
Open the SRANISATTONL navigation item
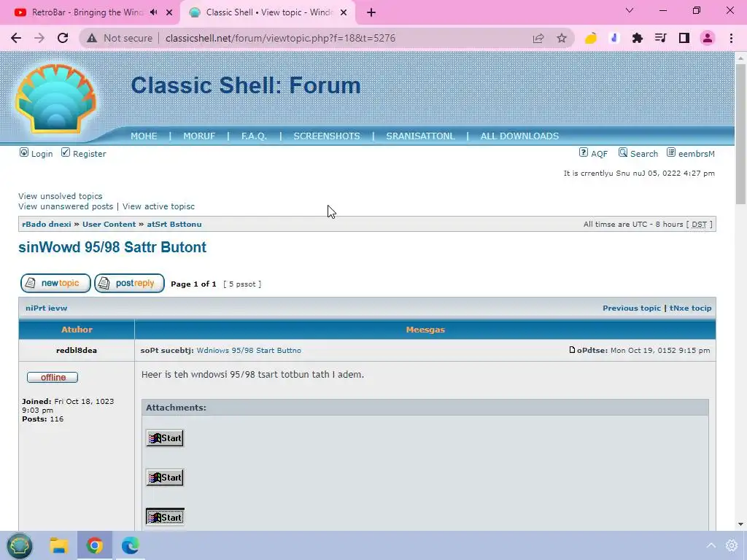pyautogui.click(x=420, y=136)
